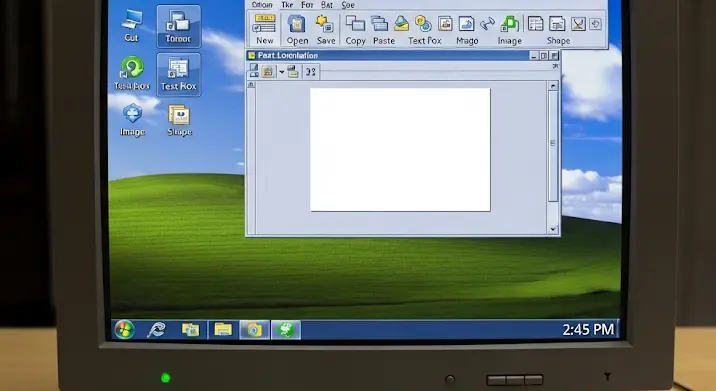This screenshot has height=391, width=716.
Task: Open the Bat menu
Action: pyautogui.click(x=326, y=5)
